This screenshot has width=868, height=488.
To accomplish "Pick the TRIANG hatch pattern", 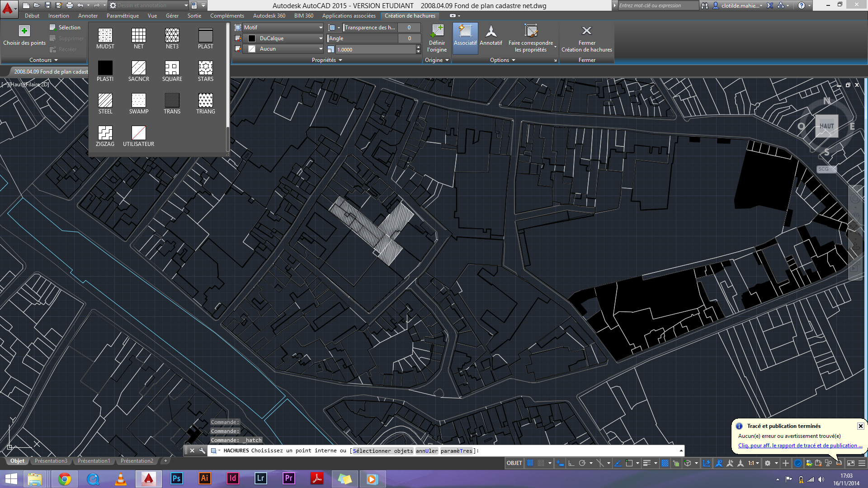I will 205,104.
